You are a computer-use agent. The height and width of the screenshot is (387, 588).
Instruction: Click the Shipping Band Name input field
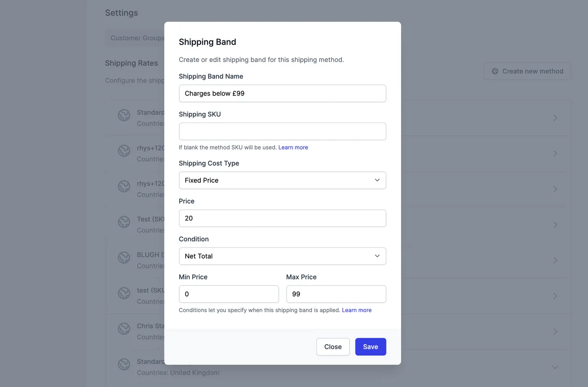[282, 93]
